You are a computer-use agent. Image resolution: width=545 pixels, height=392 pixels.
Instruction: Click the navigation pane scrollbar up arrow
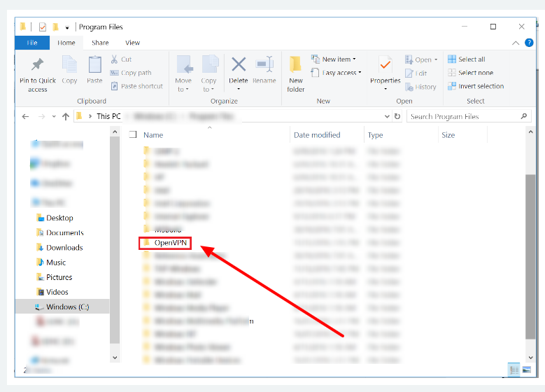tap(115, 132)
